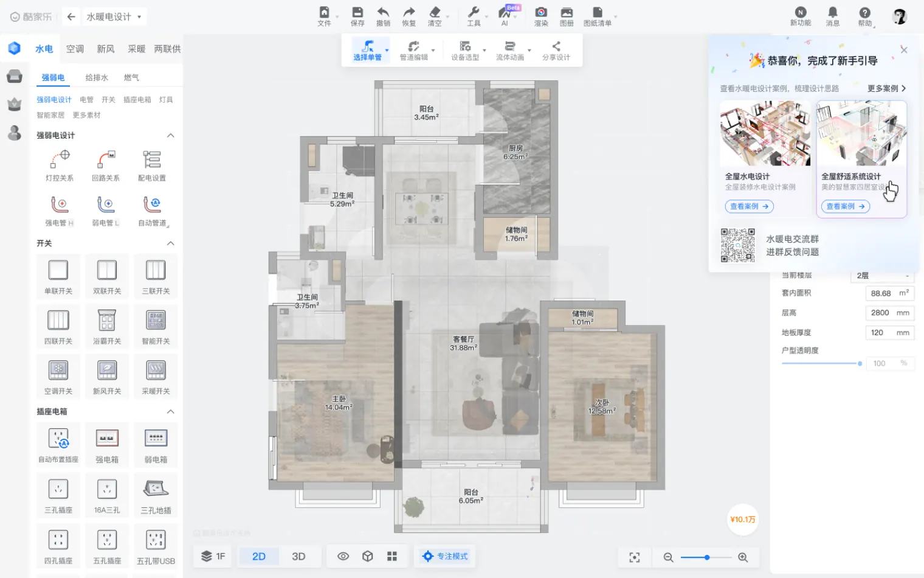Choose the 五孔带USB socket icon
This screenshot has height=578, width=924.
[x=156, y=540]
